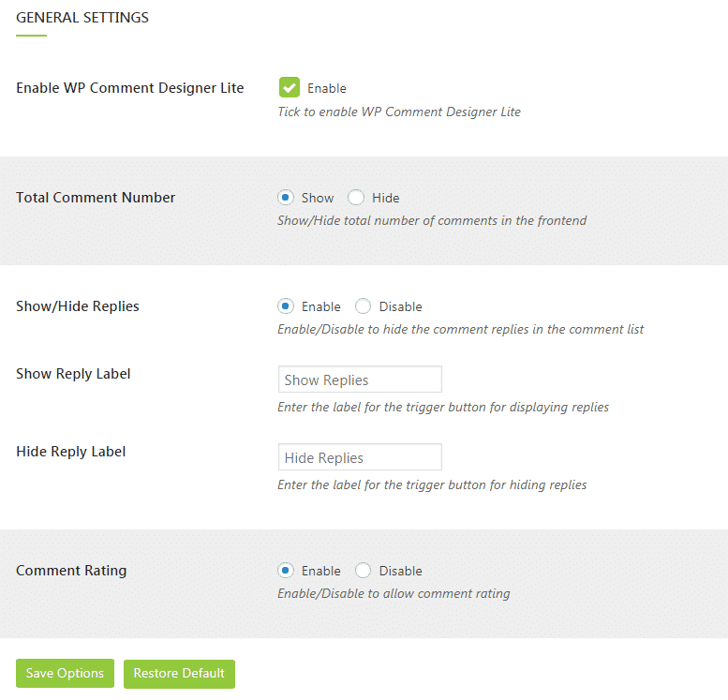
Task: Set Comment Rating to Disable
Action: point(363,570)
